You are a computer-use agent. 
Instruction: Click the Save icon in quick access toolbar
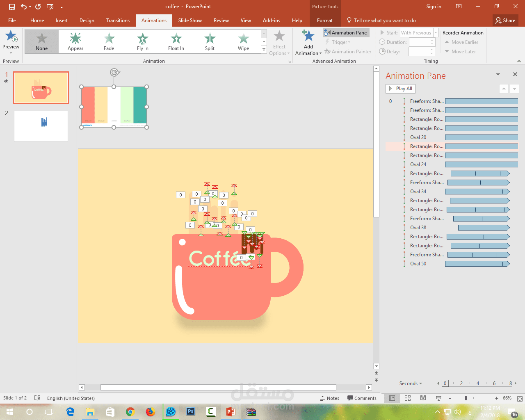(12, 7)
